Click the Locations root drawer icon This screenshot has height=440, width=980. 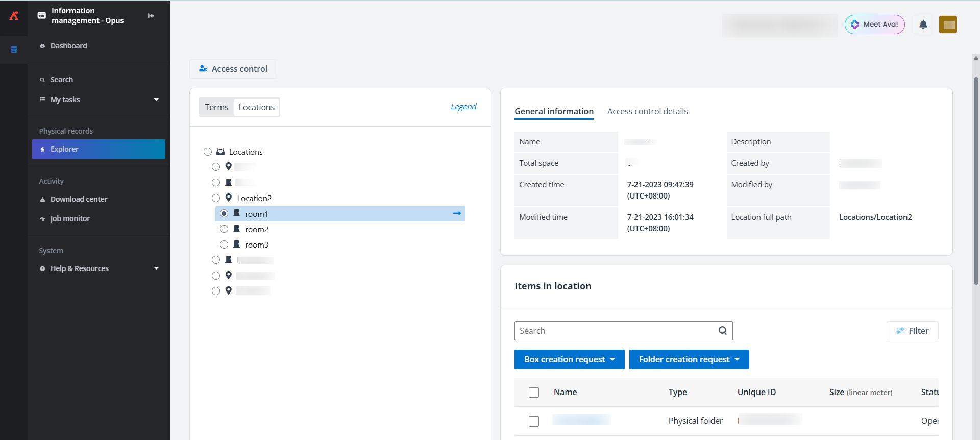[x=220, y=152]
